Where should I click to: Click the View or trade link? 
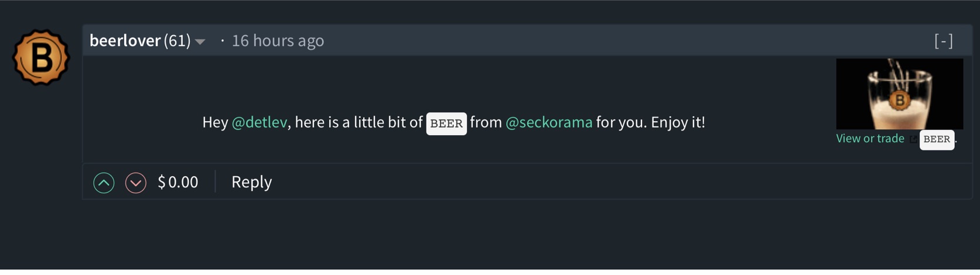point(870,139)
